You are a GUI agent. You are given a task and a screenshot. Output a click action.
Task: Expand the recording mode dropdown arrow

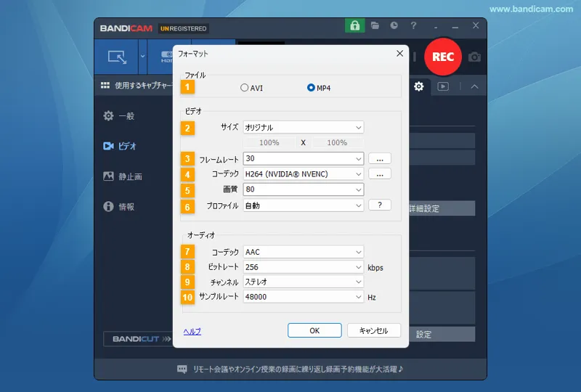[x=142, y=57]
